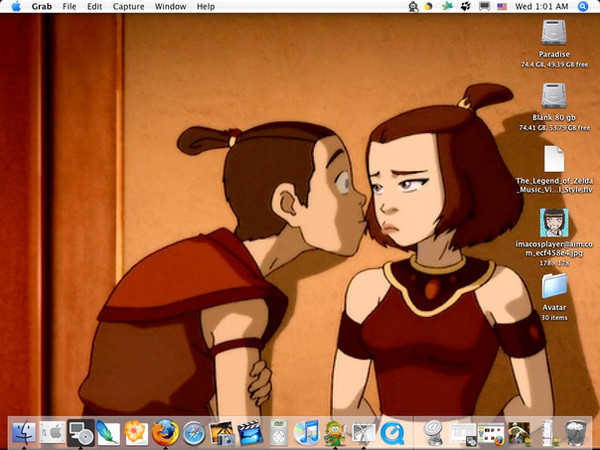Open the orange flower app in dock
This screenshot has width=600, height=450.
[136, 432]
